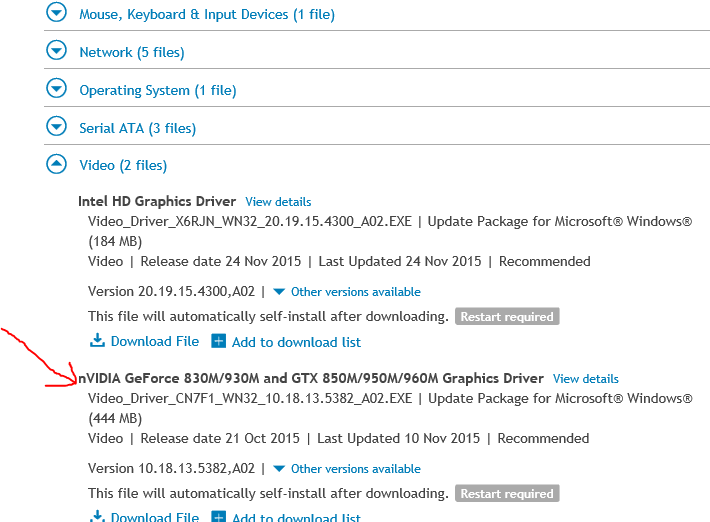Click download icon for Intel HD Graphics Driver
Screen dimensions: 710x522
97,340
